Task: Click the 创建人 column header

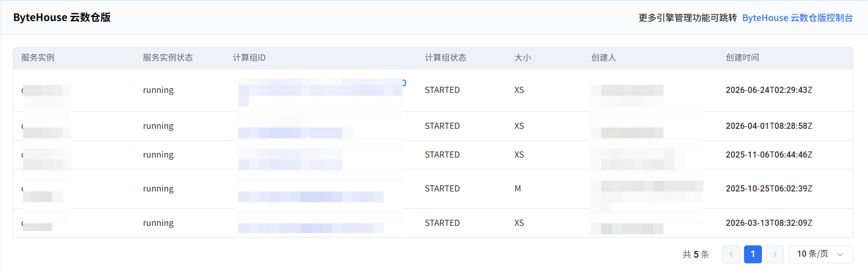Action: 604,57
